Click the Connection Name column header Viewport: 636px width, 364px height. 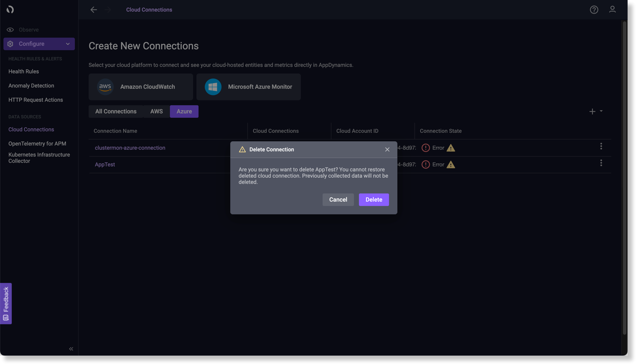[x=115, y=131]
